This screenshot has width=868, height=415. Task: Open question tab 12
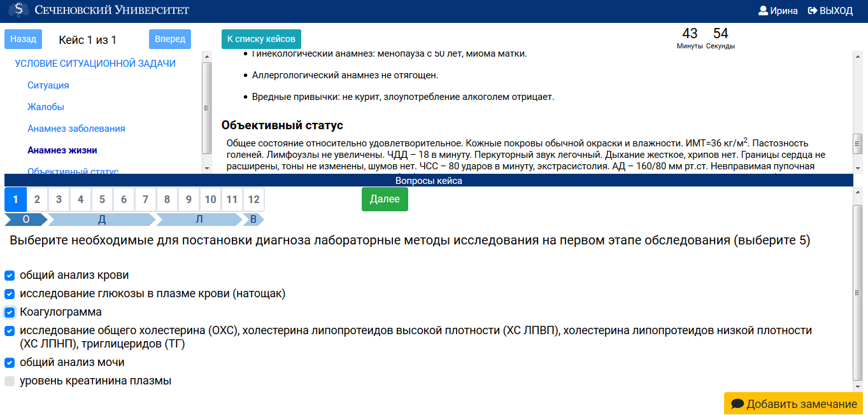coord(253,199)
